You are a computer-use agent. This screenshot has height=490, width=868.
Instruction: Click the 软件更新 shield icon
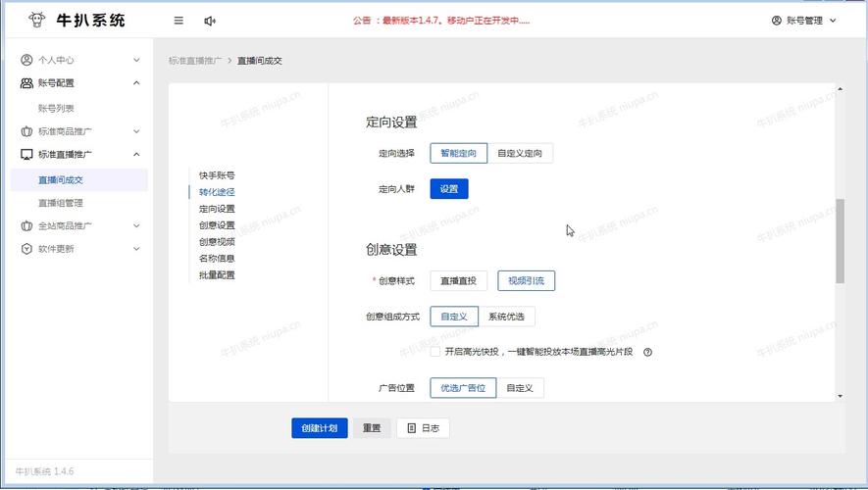coord(26,249)
